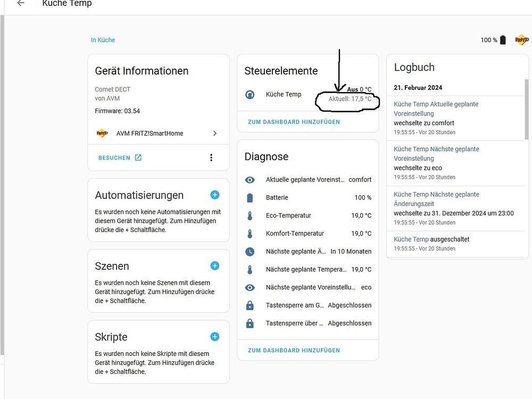Screen dimensions: 532x399
Task: Add a new automation with plus icon
Action: click(x=214, y=195)
